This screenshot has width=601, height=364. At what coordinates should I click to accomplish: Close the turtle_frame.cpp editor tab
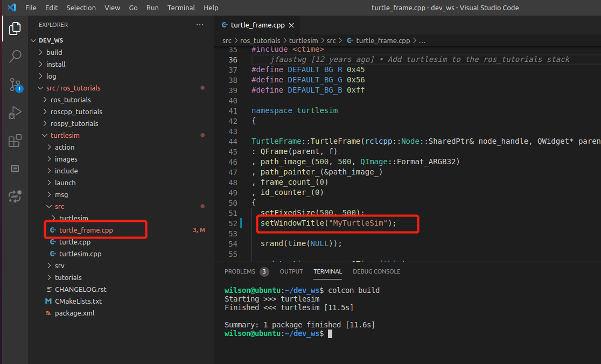pyautogui.click(x=291, y=25)
